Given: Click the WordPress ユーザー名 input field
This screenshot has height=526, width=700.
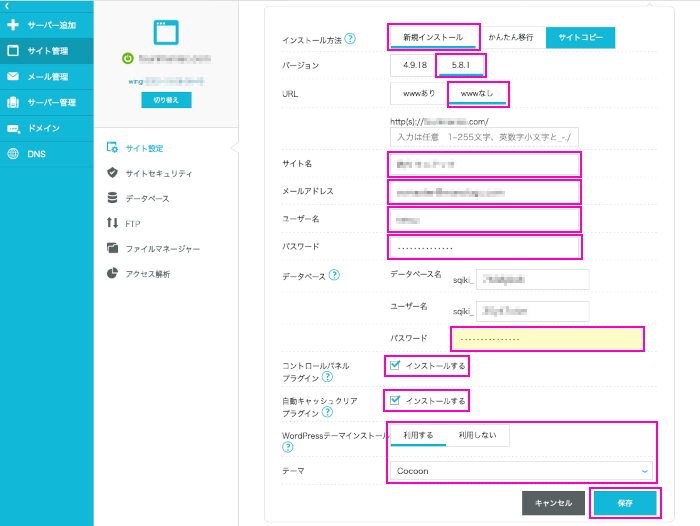Looking at the screenshot, I should point(484,220).
